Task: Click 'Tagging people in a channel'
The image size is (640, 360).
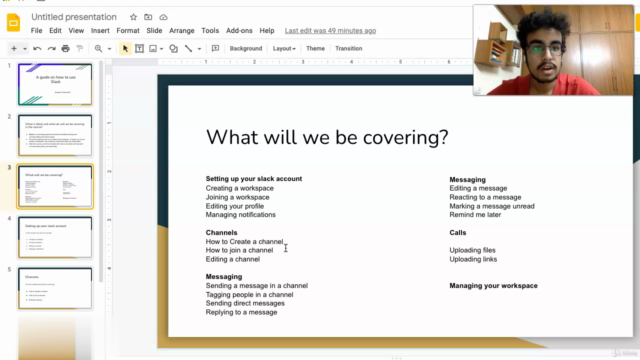Action: coord(249,295)
